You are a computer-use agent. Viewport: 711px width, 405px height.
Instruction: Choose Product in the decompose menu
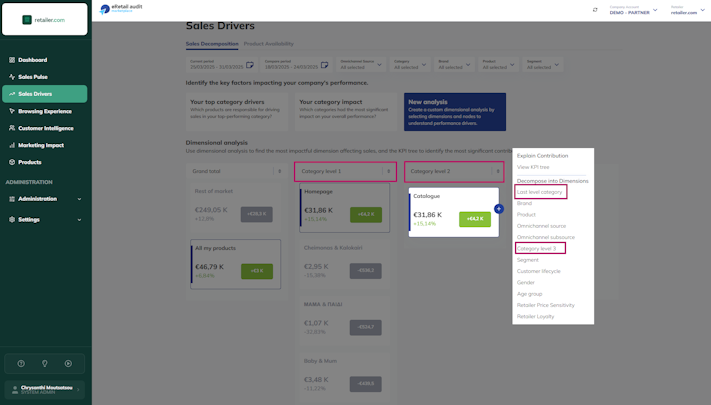526,215
